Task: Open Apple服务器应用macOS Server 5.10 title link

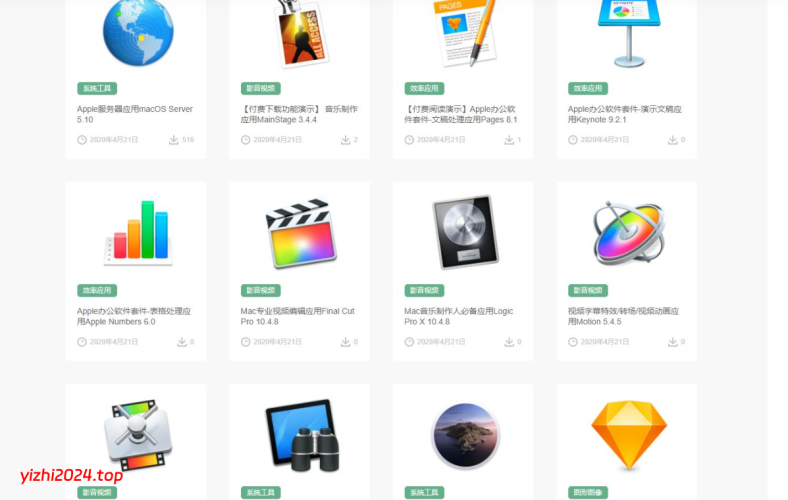Action: (135, 114)
